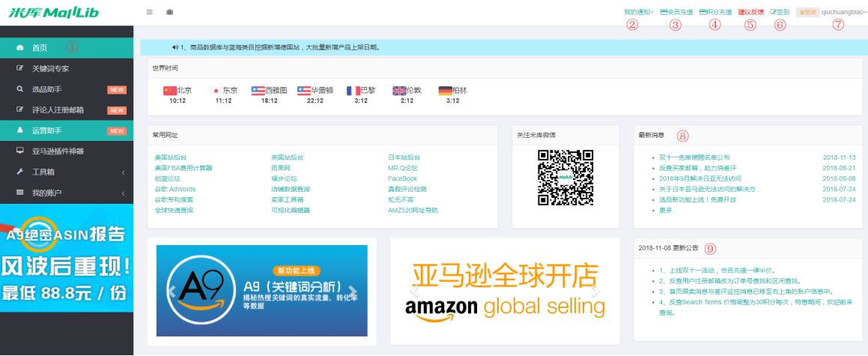868x356 pixels.
Task: Click the red 建议反馈 link
Action: coord(751,12)
